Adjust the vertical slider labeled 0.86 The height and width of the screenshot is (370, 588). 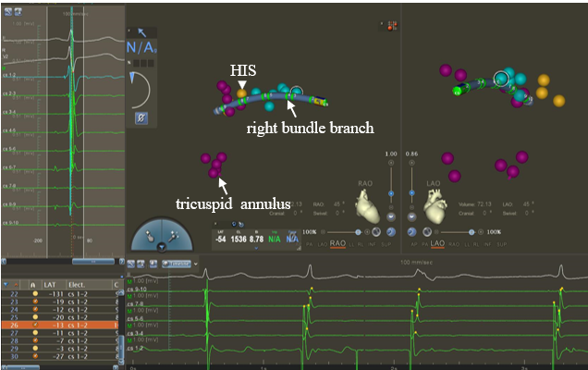tap(411, 193)
